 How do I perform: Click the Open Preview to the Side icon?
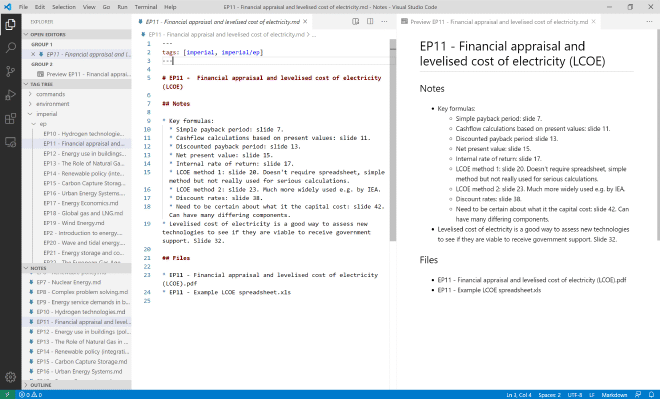point(356,21)
